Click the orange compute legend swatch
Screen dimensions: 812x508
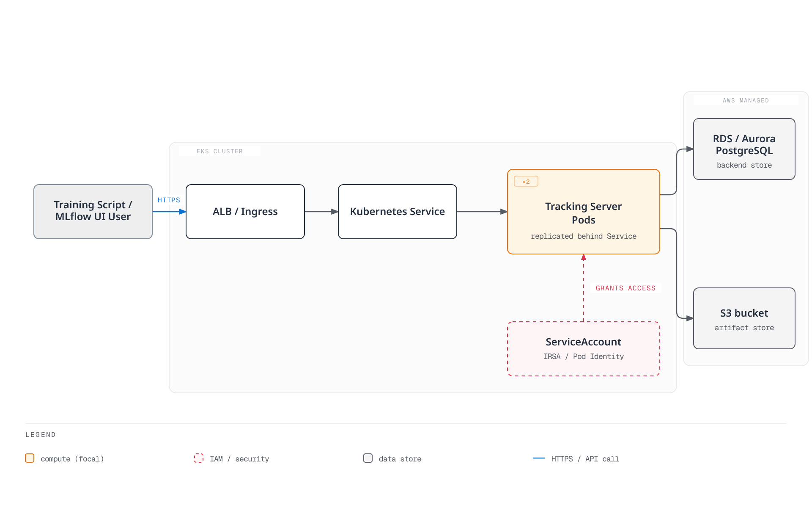(x=30, y=458)
